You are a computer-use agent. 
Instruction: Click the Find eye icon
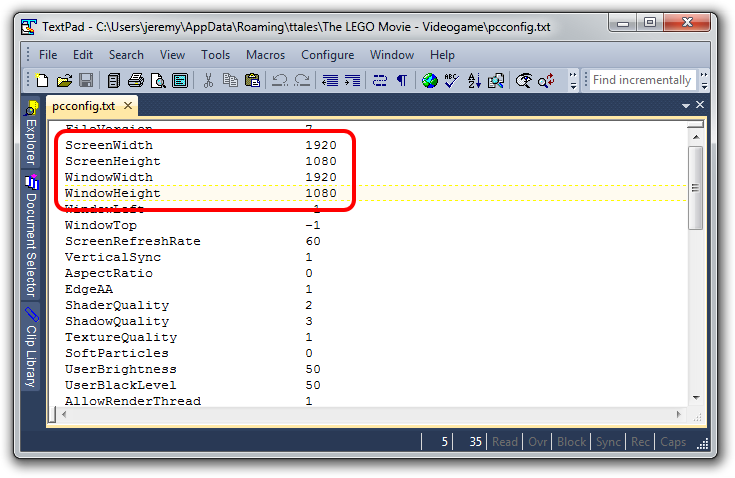(524, 81)
